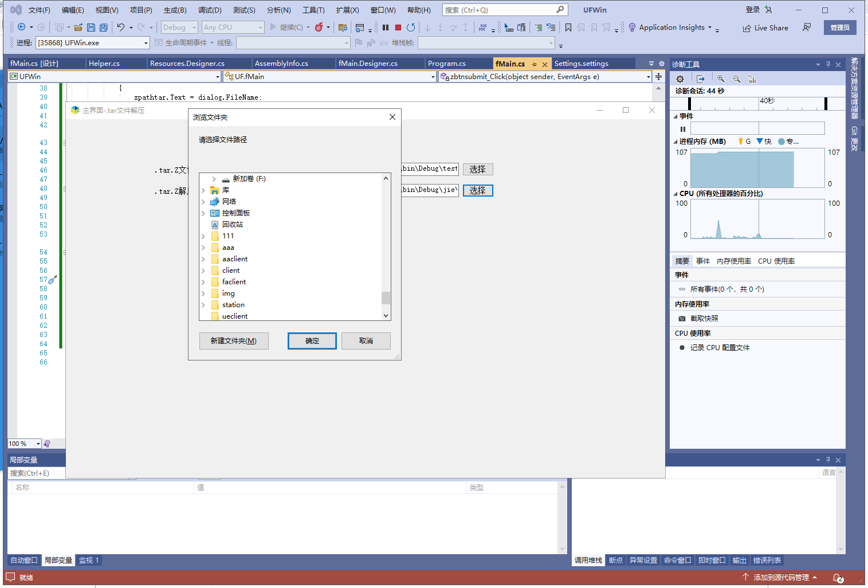Open the 内存使用率 diagnostics tab
The height and width of the screenshot is (588, 868).
tap(734, 261)
